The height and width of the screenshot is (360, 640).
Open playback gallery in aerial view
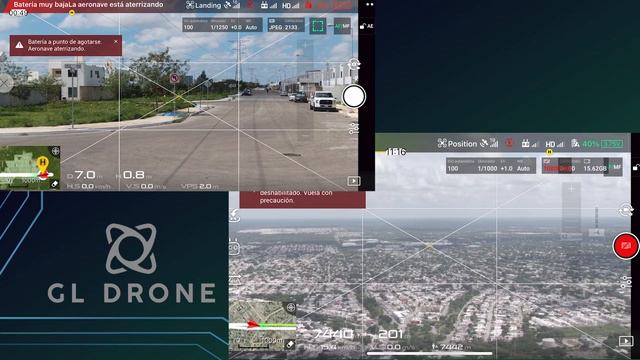click(x=625, y=340)
